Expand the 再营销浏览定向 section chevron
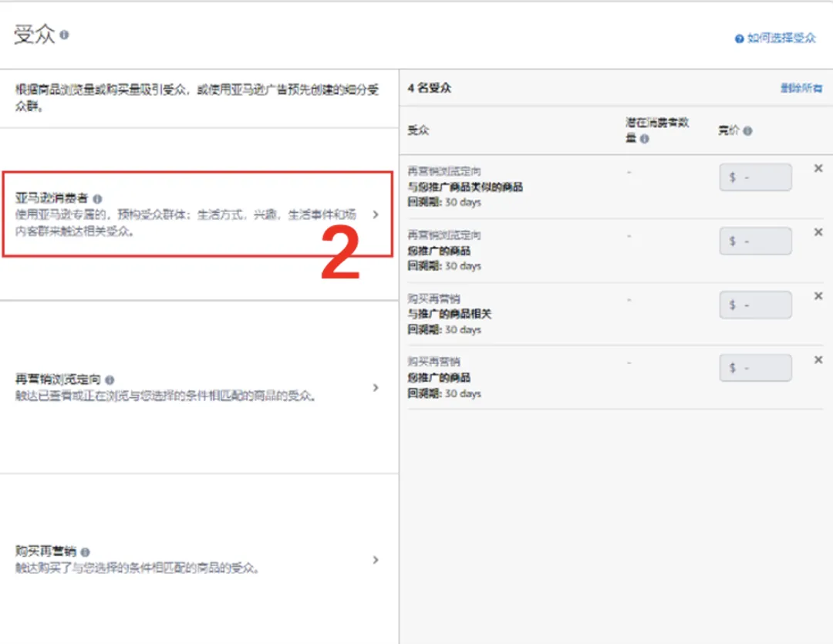The width and height of the screenshot is (833, 644). pyautogui.click(x=376, y=388)
